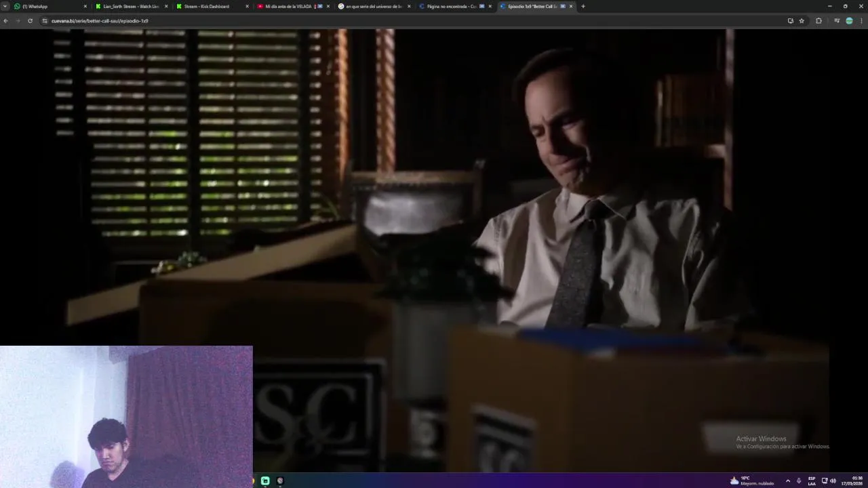Screen dimensions: 868x488
Task: Open the Chrome profile avatar
Action: pyautogui.click(x=849, y=21)
